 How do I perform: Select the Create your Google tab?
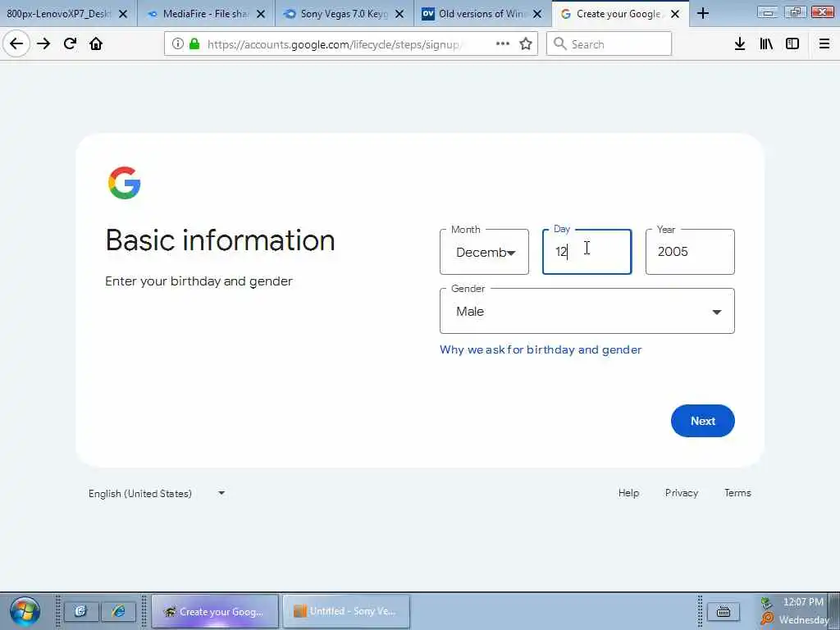point(620,14)
